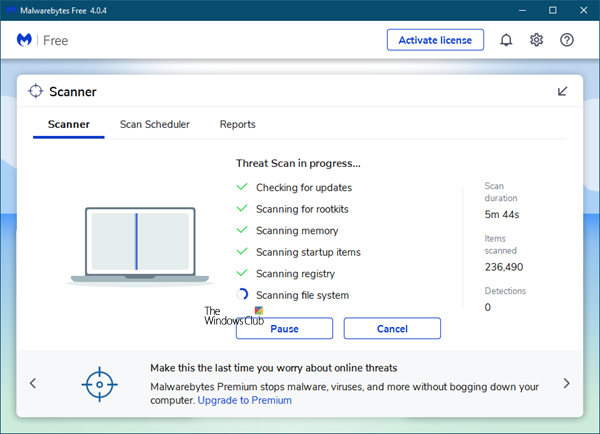Image resolution: width=600 pixels, height=434 pixels.
Task: Cancel the threat scan
Action: coord(392,328)
